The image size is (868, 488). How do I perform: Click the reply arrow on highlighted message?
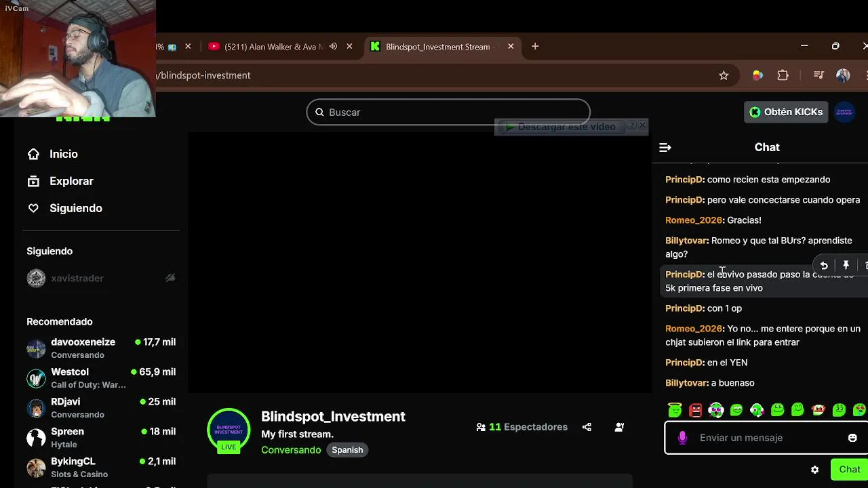click(x=824, y=266)
